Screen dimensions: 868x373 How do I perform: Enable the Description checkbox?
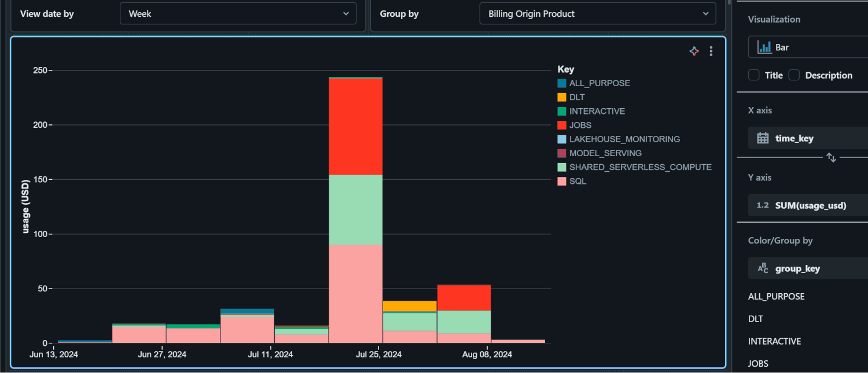[794, 75]
